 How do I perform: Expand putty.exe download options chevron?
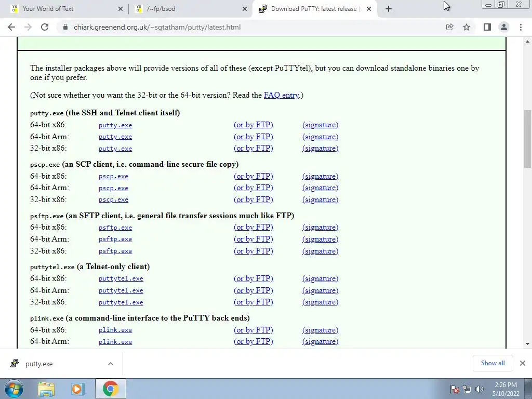click(x=110, y=364)
